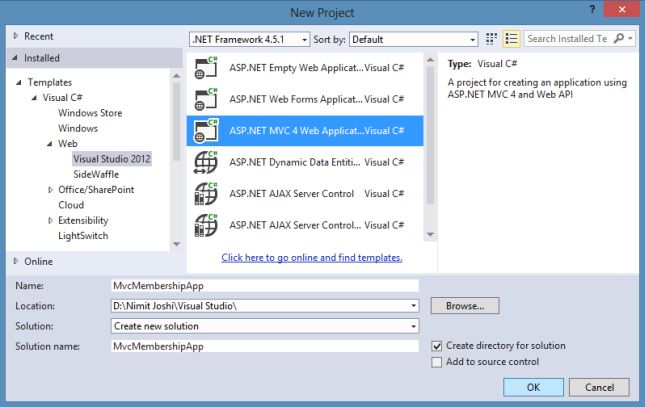The image size is (645, 407).
Task: Click the search magnifier icon
Action: pyautogui.click(x=618, y=39)
